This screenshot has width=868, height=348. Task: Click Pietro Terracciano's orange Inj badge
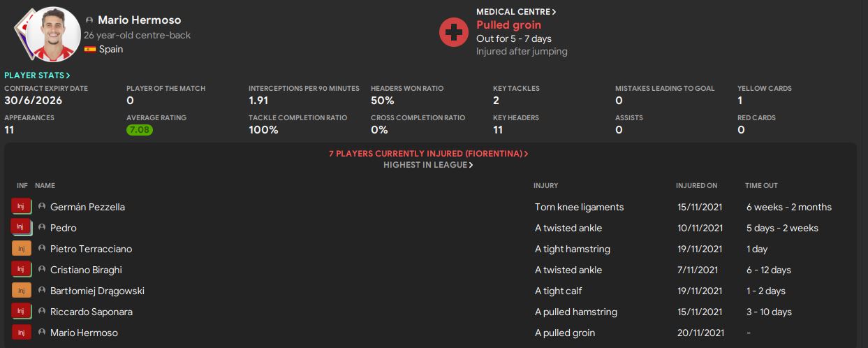(x=21, y=249)
